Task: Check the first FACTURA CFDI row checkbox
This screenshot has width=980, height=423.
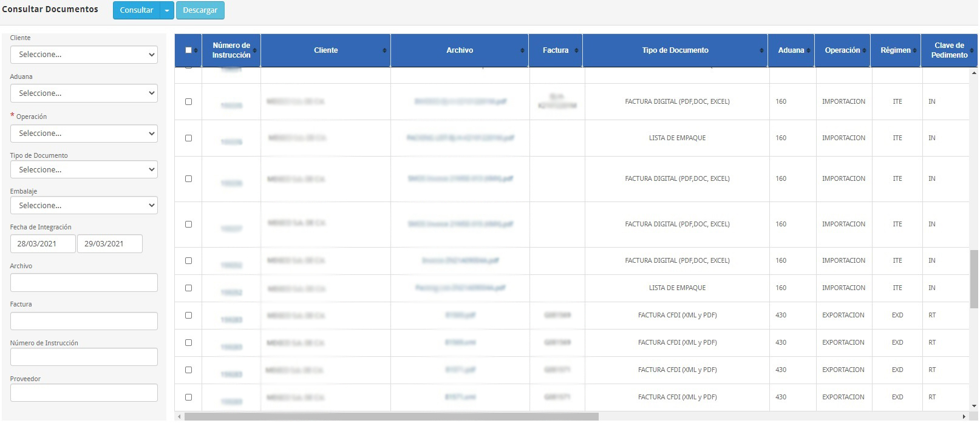Action: (188, 316)
